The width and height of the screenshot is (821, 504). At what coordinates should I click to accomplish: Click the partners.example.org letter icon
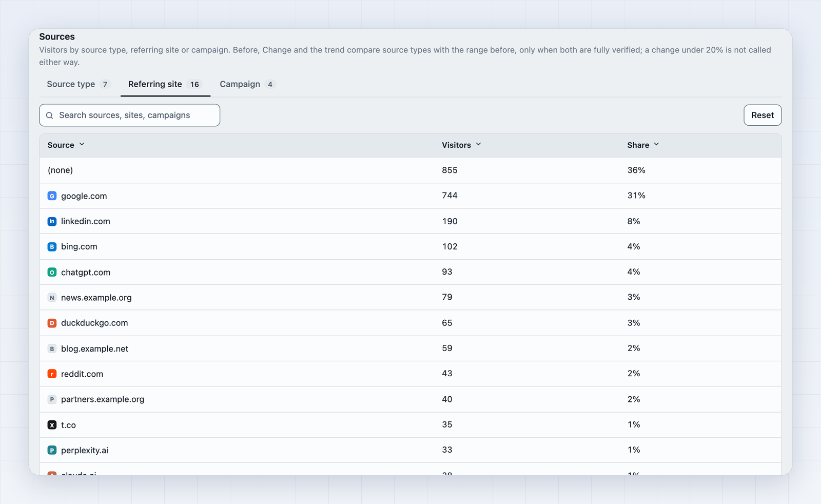(52, 399)
